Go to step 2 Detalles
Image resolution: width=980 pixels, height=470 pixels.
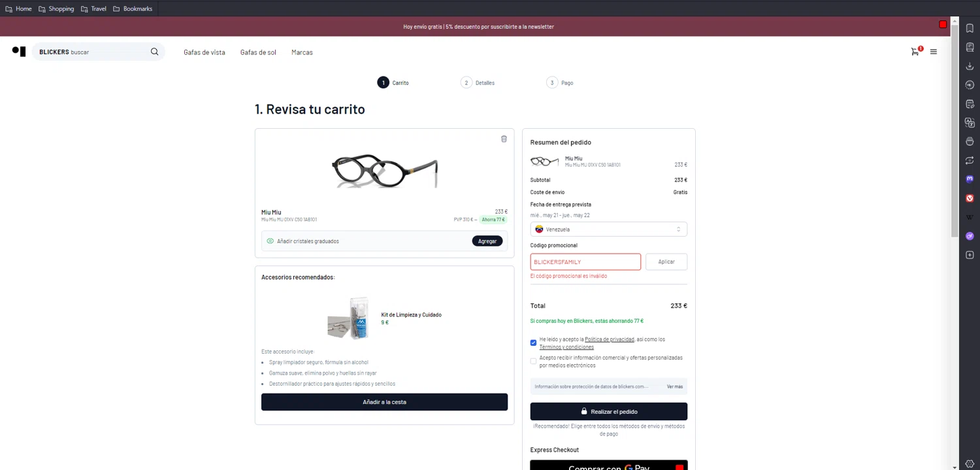pyautogui.click(x=478, y=83)
